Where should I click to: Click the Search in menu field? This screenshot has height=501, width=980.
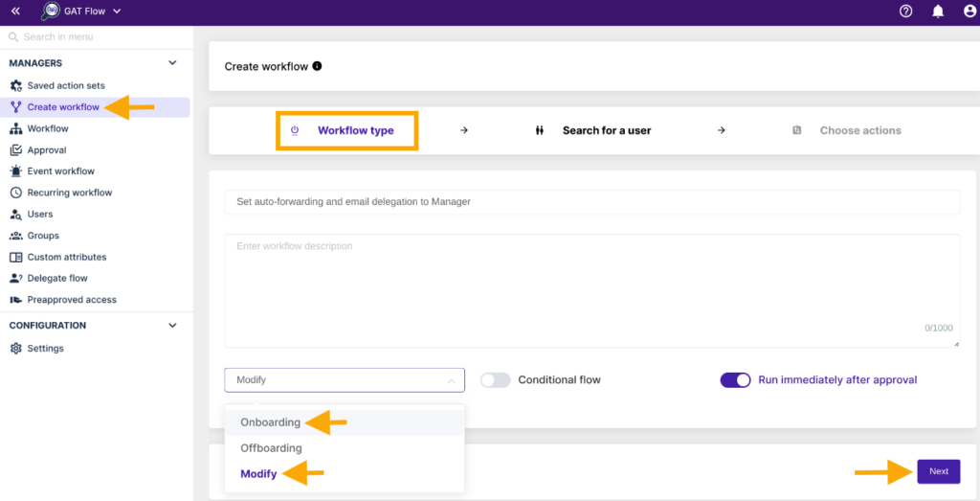(97, 37)
